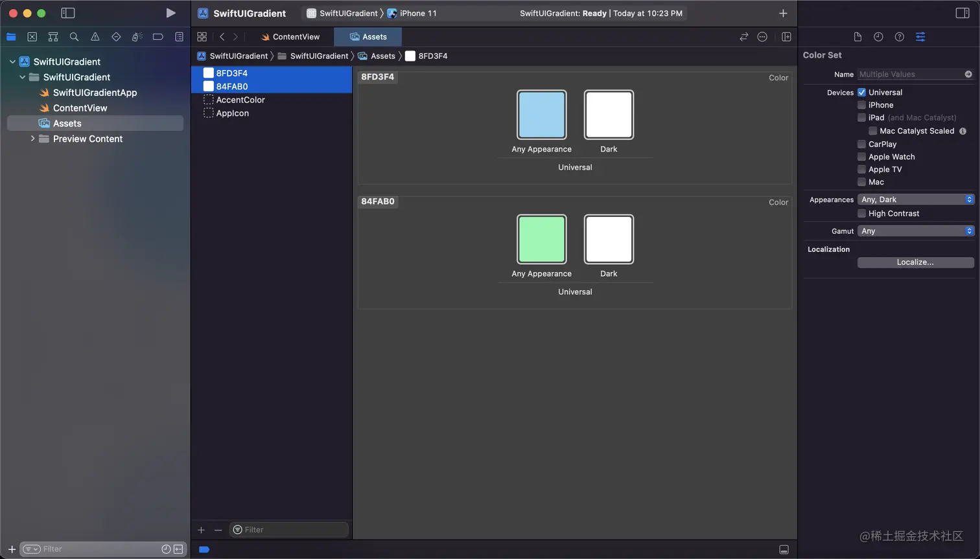Enable the iPad device checkbox
Screen dimensions: 980x559
pyautogui.click(x=861, y=118)
